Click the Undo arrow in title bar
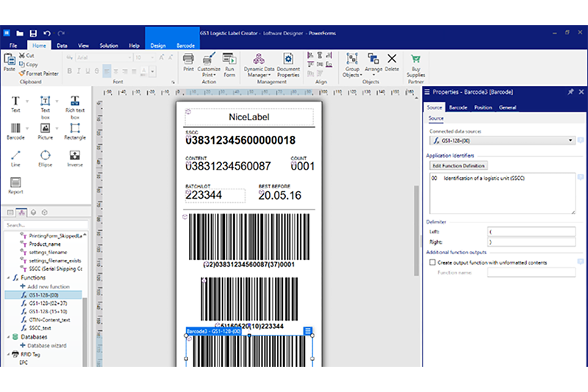This screenshot has height=392, width=588. 47,33
